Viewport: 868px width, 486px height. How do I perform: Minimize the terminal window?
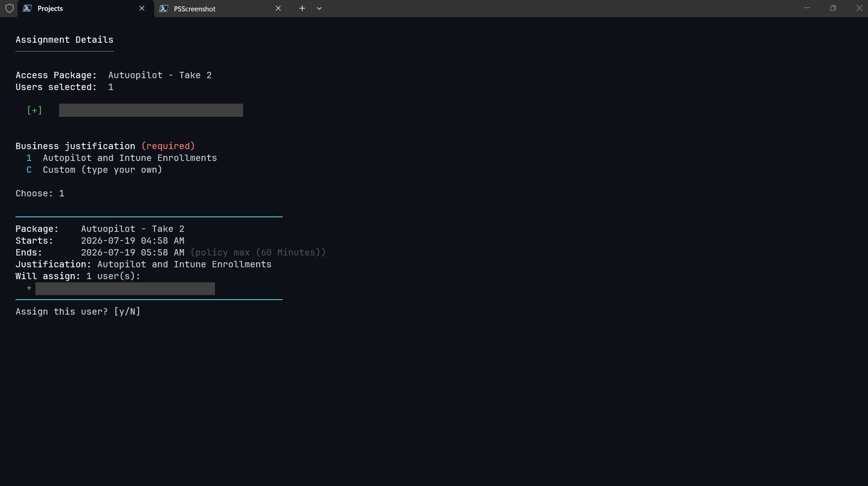tap(807, 8)
